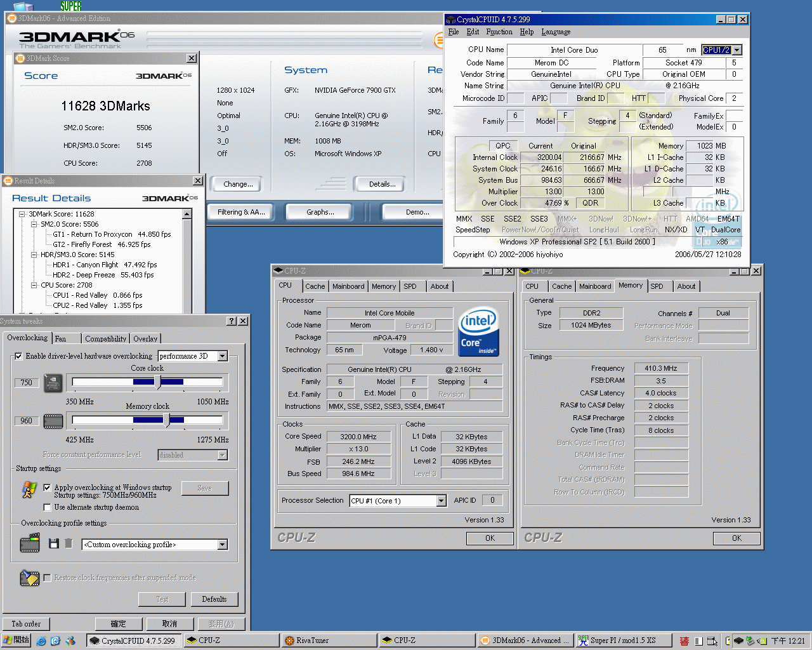The width and height of the screenshot is (812, 650).
Task: Open the Processor Selection dropdown in CPU-Z
Action: pyautogui.click(x=441, y=501)
